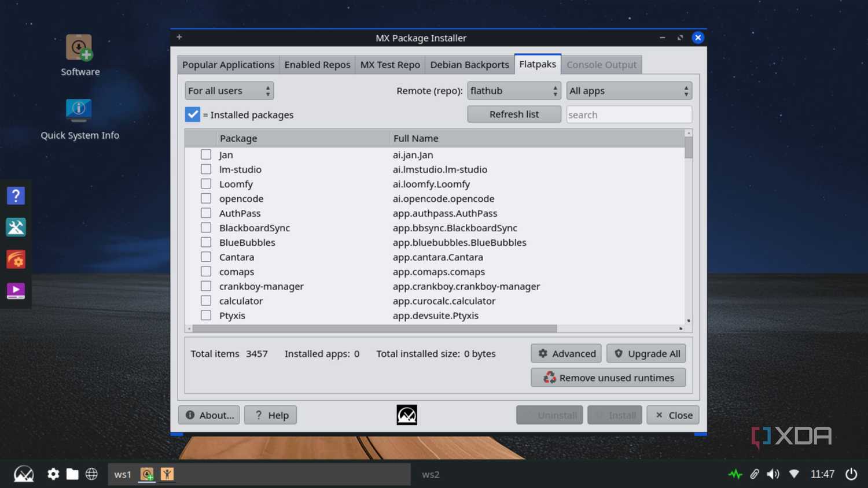Select the opencode package checkbox
The height and width of the screenshot is (488, 868).
[206, 198]
